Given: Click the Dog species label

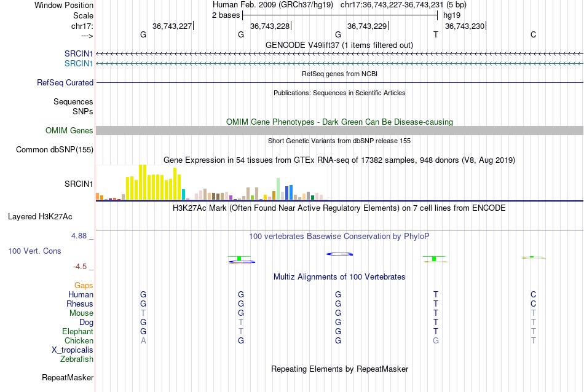Looking at the screenshot, I should tap(86, 323).
